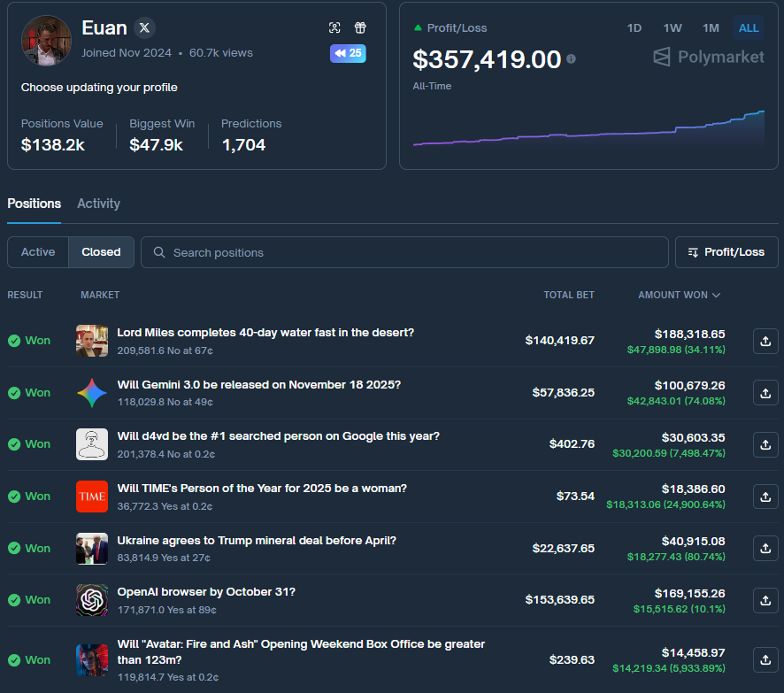Open 'Will TIME's Person of the Year' market
The width and height of the screenshot is (784, 693).
(262, 488)
